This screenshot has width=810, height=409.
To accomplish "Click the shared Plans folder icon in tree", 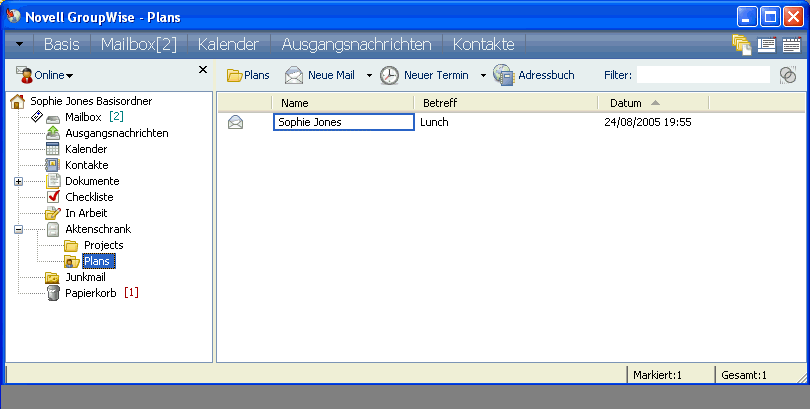I will click(72, 261).
